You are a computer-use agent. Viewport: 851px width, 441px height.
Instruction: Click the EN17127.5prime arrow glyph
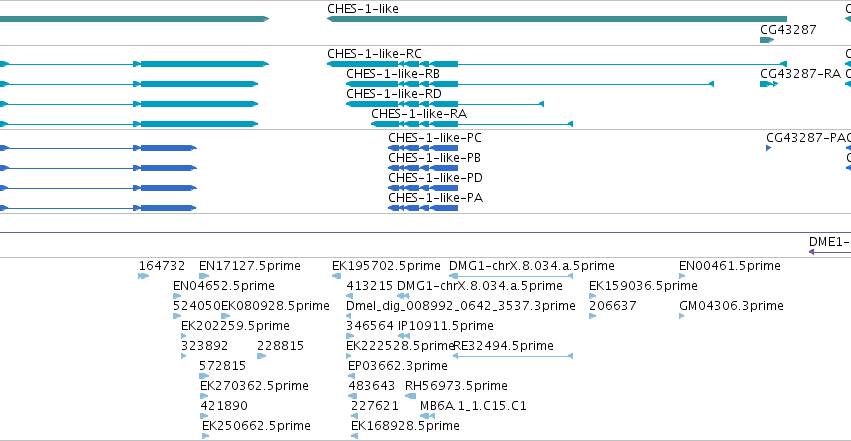coord(204,276)
